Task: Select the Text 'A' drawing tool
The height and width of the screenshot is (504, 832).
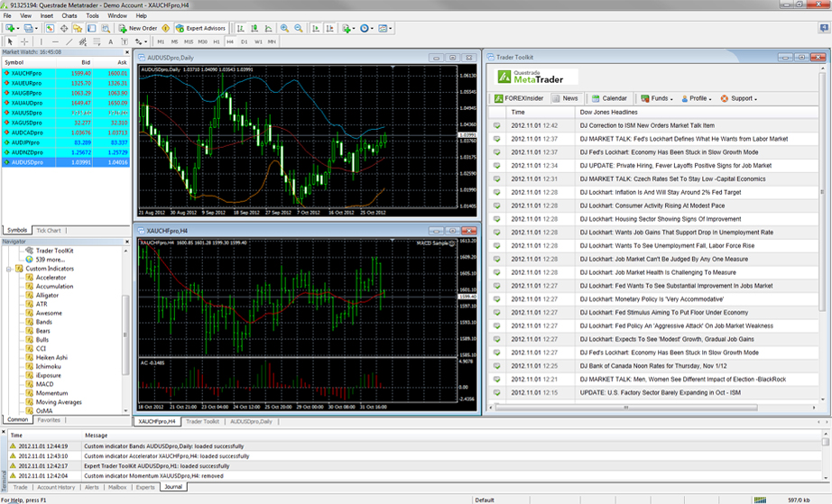Action: pos(110,41)
